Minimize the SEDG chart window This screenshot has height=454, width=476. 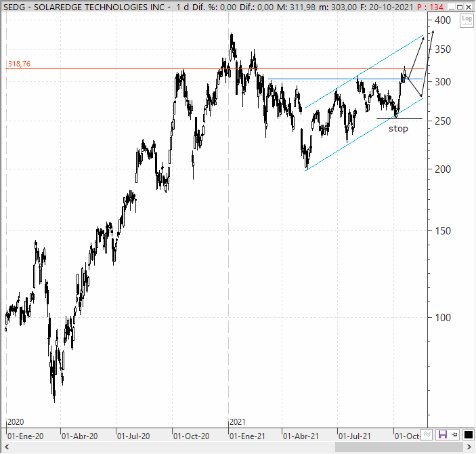coord(452,7)
